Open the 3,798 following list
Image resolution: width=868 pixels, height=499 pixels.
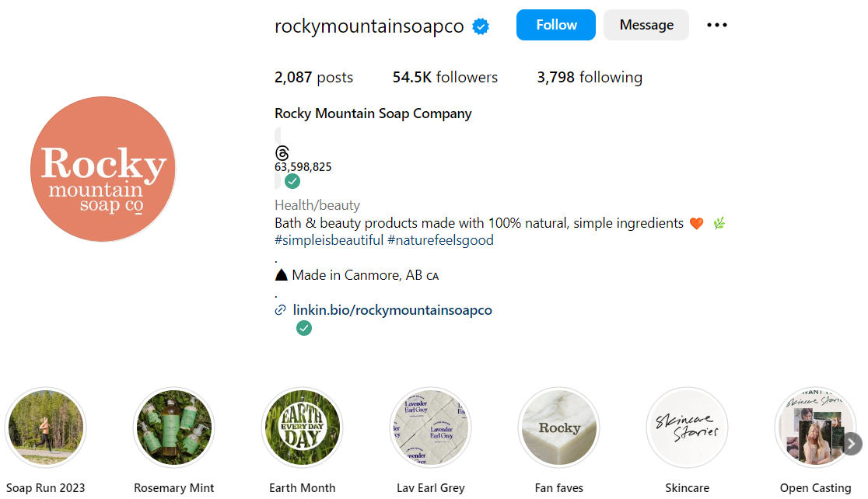[x=589, y=77]
